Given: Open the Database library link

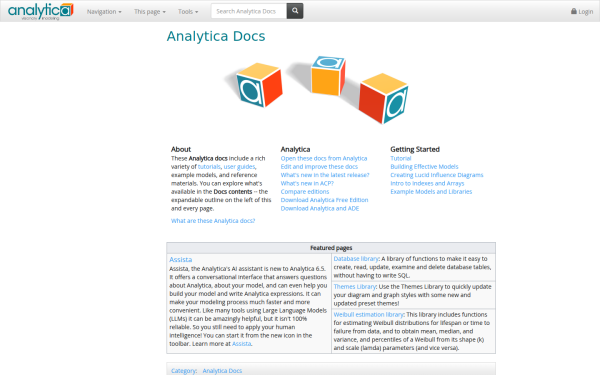Looking at the screenshot, I should pyautogui.click(x=356, y=259).
